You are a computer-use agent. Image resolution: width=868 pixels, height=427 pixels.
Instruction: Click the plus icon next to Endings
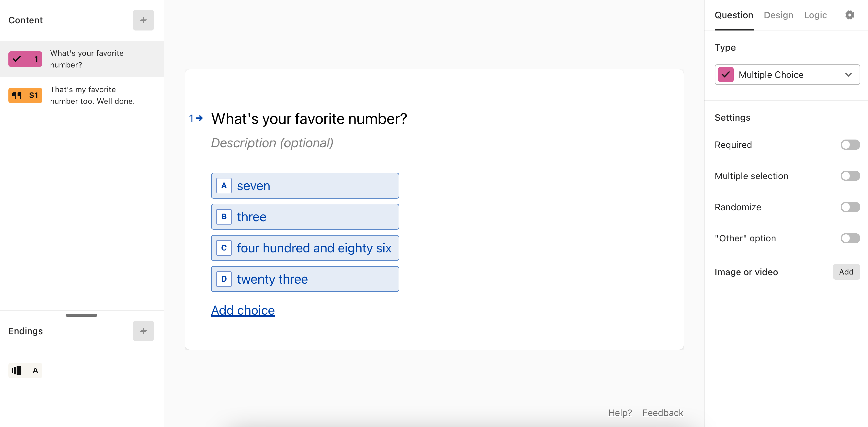pos(143,331)
